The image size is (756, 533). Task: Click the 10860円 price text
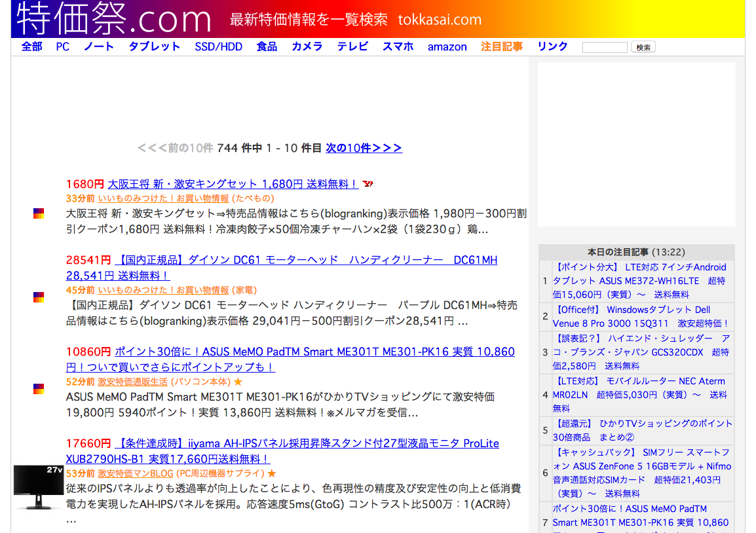(x=88, y=352)
